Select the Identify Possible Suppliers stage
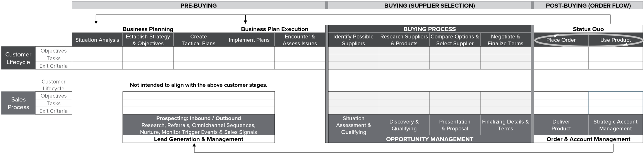Screen dimensions: 644x154 (353, 40)
